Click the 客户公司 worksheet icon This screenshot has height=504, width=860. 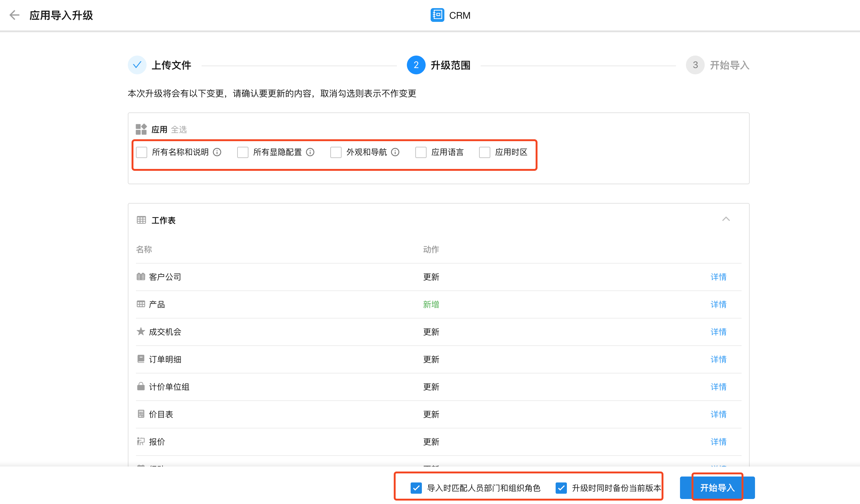tap(141, 277)
